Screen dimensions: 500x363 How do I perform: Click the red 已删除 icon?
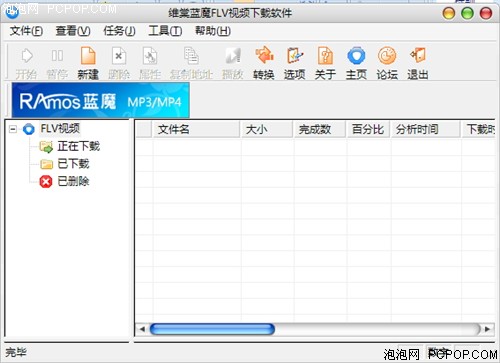click(46, 182)
